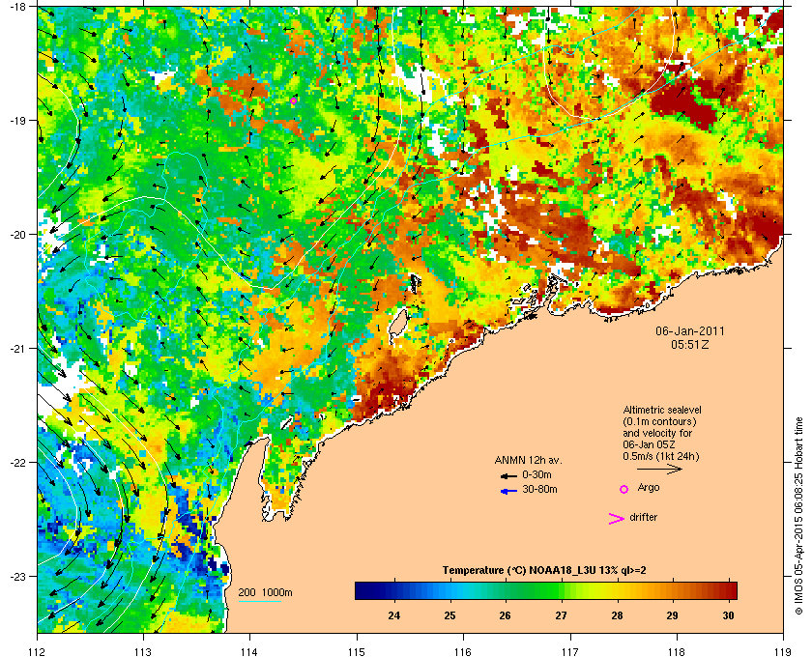812x657 pixels.
Task: Click the 'Altimetric sealevel' legend text
Action: (x=662, y=410)
